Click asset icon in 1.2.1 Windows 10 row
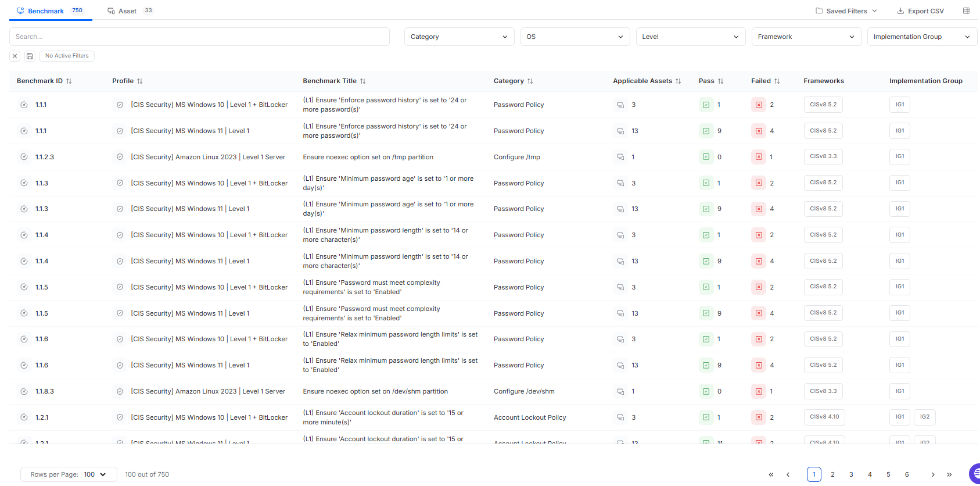 [x=620, y=417]
